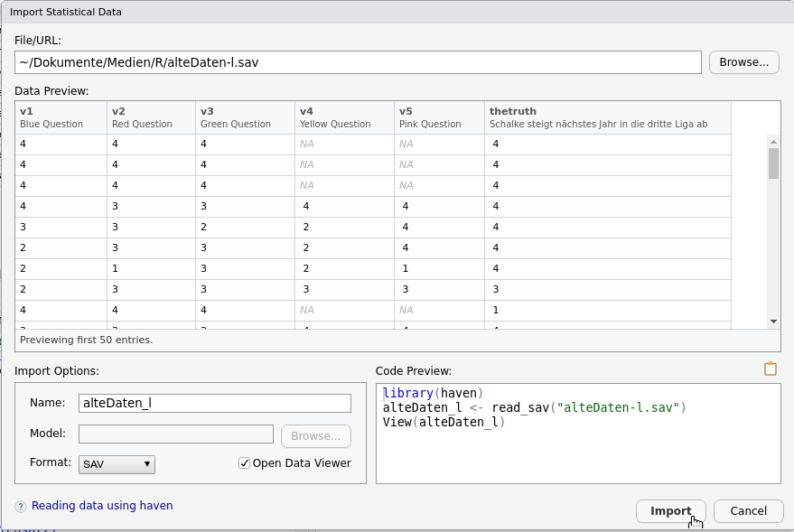Browse for a data file
Viewport: 794px width, 532px height.
(744, 62)
